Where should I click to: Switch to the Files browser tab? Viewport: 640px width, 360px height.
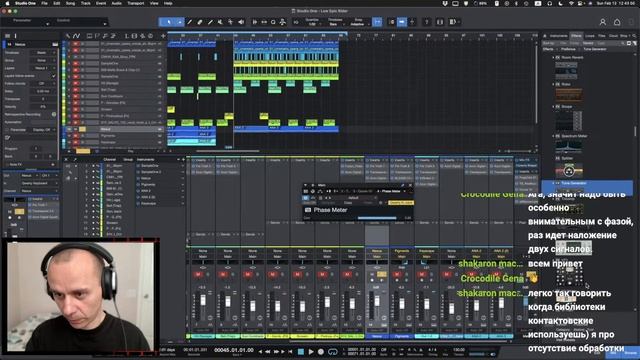pos(602,36)
